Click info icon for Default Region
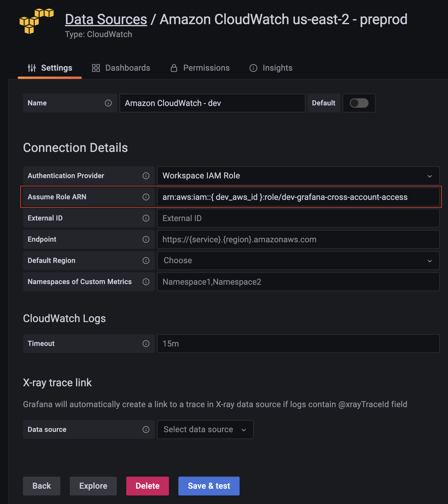 tap(146, 261)
